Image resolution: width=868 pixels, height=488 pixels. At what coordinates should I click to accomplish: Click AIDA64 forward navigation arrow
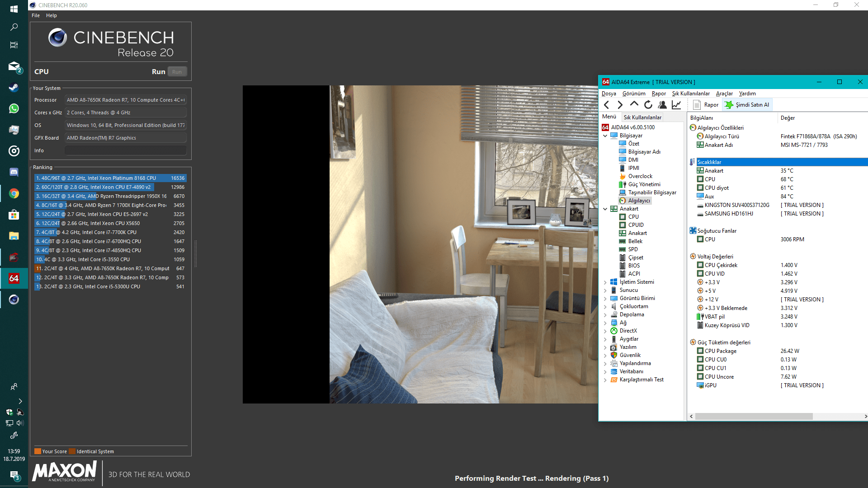coord(620,105)
